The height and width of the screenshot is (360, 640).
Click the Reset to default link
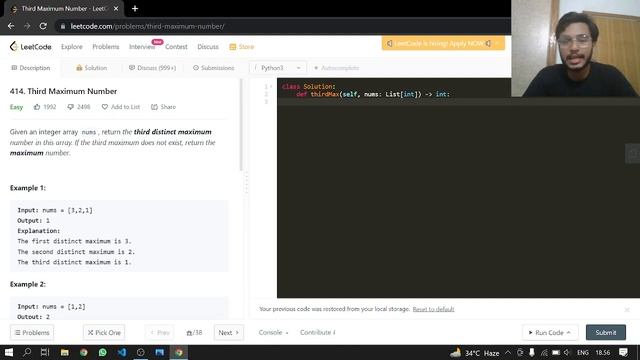click(433, 309)
